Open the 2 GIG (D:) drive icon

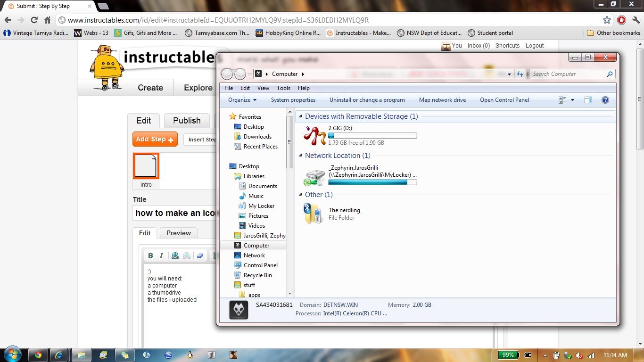314,136
